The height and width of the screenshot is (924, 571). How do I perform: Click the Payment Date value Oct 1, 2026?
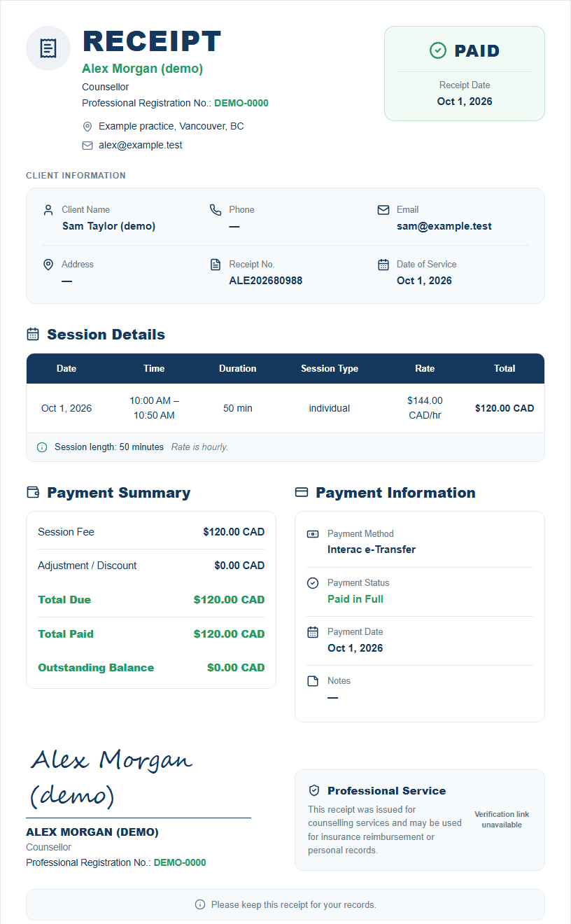click(x=355, y=648)
